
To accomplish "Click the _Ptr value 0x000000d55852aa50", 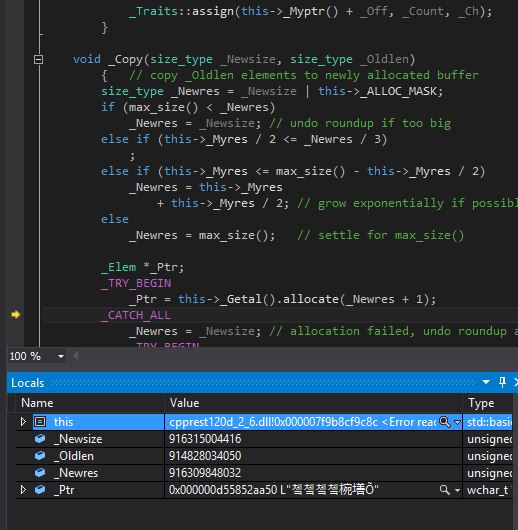I will coord(223,490).
